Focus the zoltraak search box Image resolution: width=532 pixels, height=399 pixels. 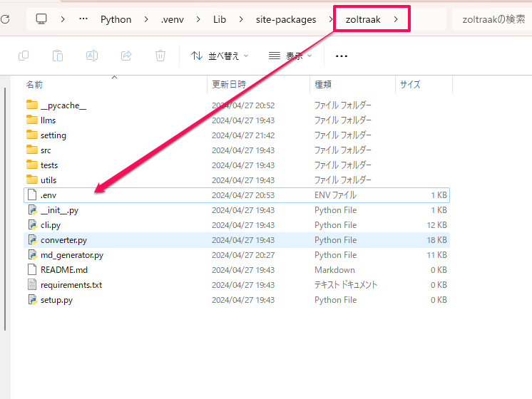point(492,19)
